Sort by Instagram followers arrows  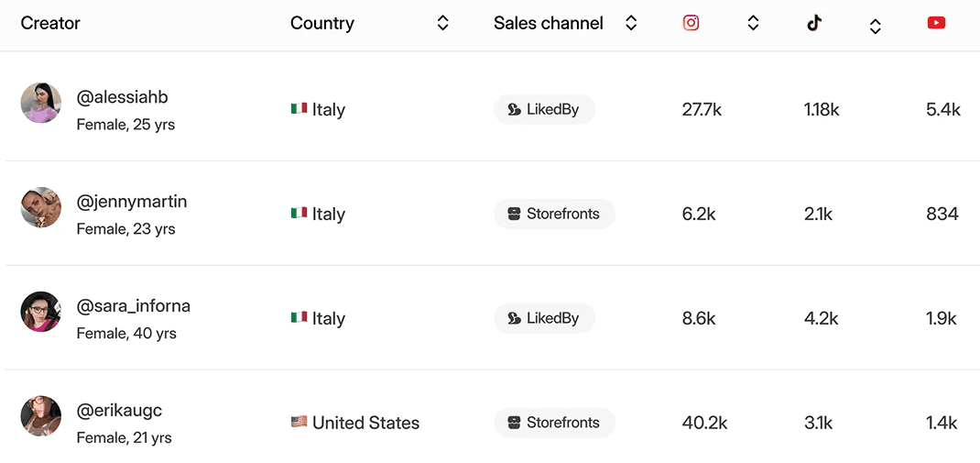click(753, 24)
